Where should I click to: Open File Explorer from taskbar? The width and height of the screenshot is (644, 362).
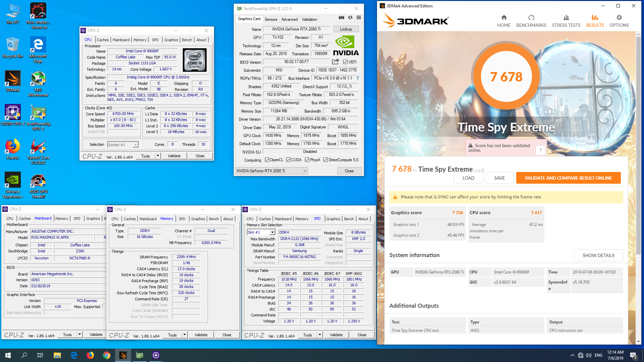pyautogui.click(x=57, y=355)
